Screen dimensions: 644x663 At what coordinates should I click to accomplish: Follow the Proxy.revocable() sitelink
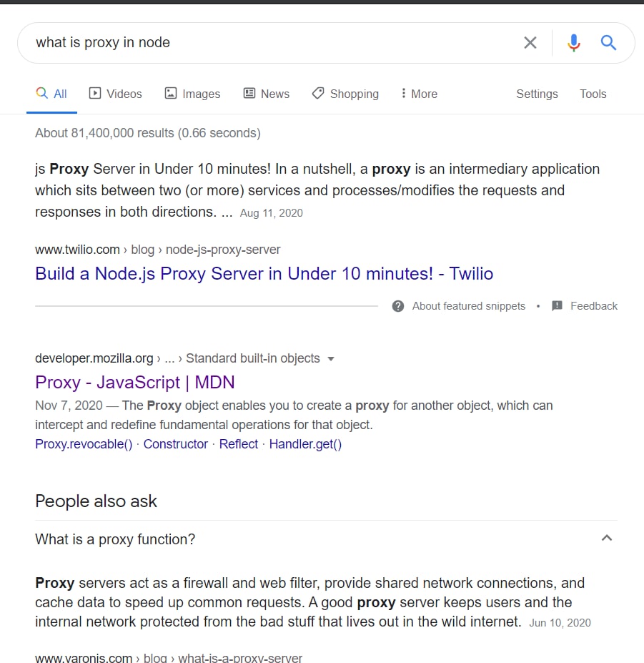coord(84,444)
